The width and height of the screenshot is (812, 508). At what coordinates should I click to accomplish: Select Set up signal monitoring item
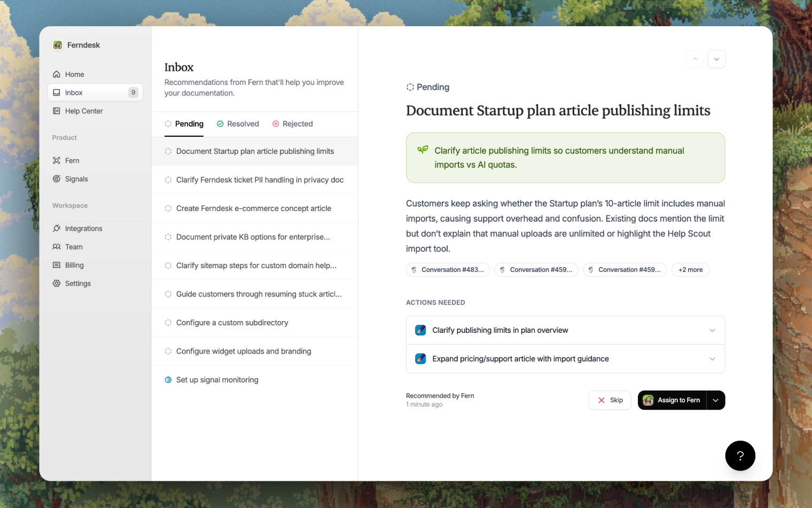(217, 380)
